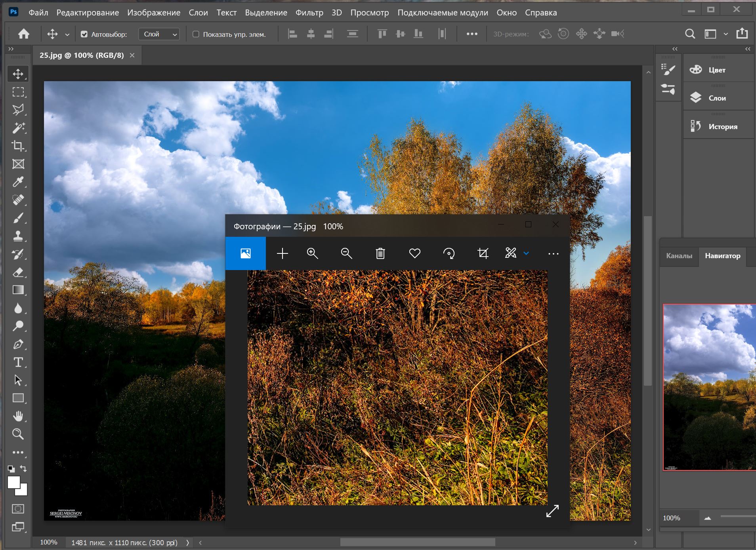
Task: Select the Rectangle shape tool
Action: [x=18, y=398]
